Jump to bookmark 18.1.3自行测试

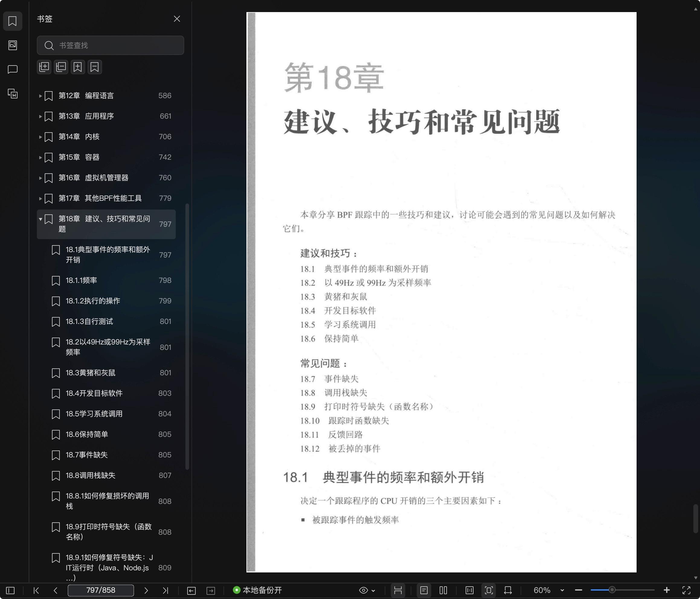pyautogui.click(x=106, y=322)
